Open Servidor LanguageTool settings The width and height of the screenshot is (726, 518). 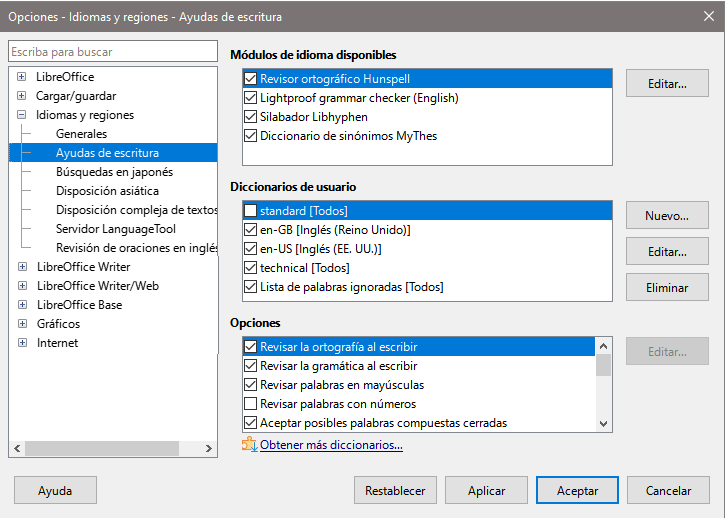[x=116, y=229]
